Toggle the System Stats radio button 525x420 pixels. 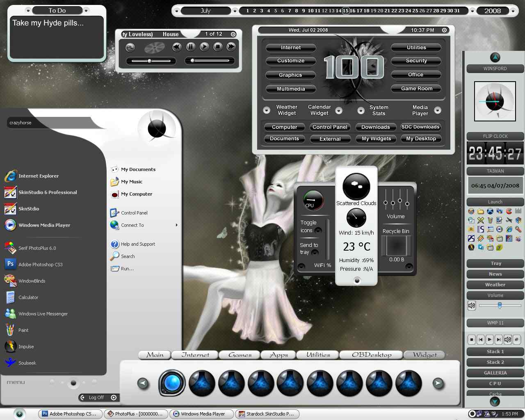pos(361,110)
